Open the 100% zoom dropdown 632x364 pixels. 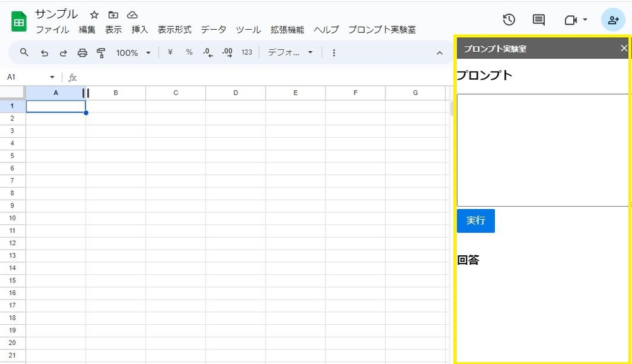click(x=133, y=53)
